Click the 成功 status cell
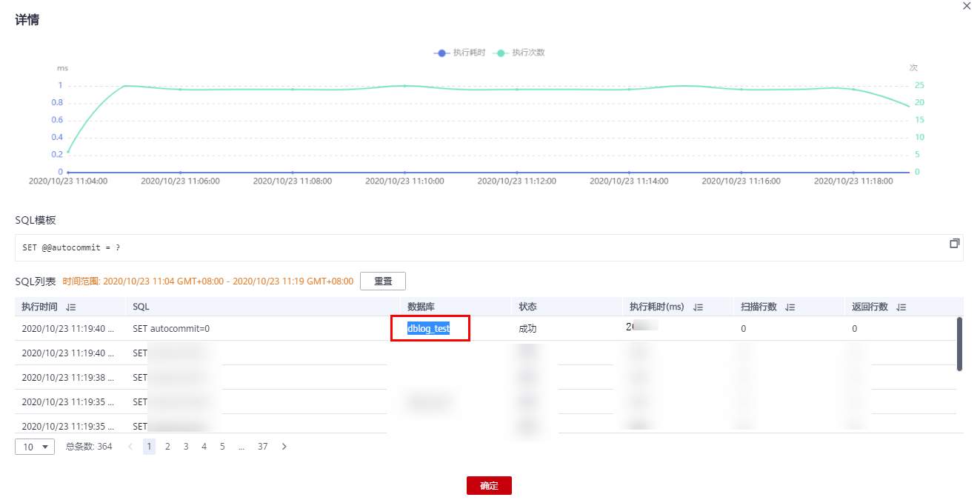The image size is (980, 500). coord(527,328)
